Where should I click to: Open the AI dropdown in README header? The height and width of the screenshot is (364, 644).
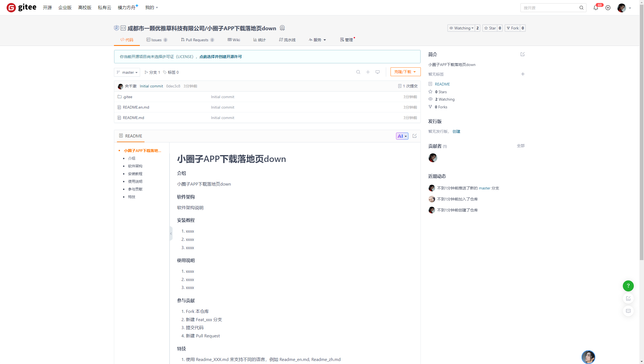402,136
